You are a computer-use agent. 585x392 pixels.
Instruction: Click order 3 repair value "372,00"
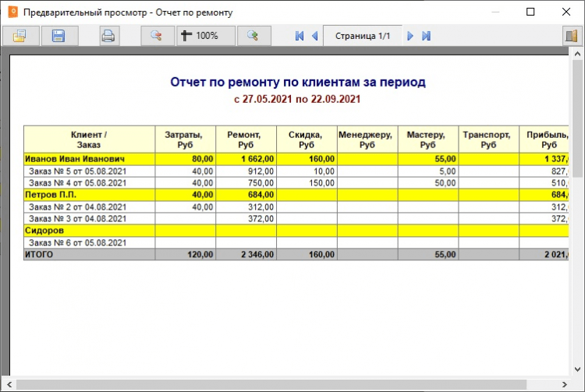coord(261,219)
